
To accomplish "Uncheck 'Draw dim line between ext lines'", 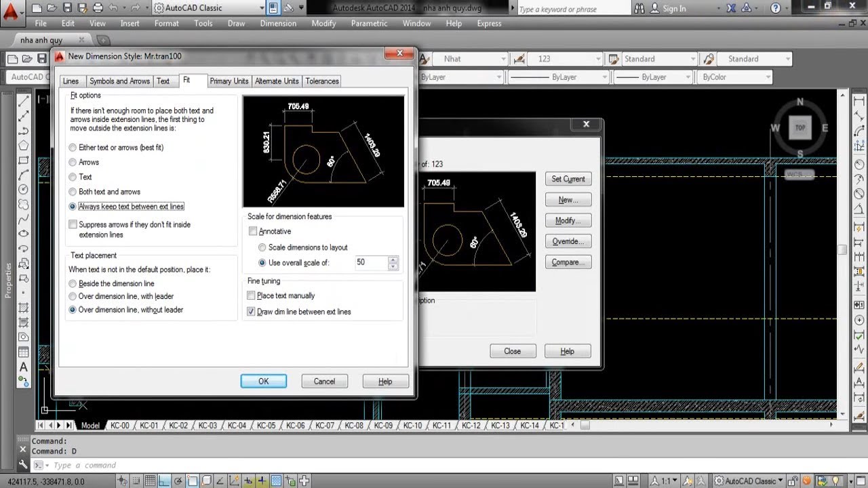I will [x=252, y=312].
